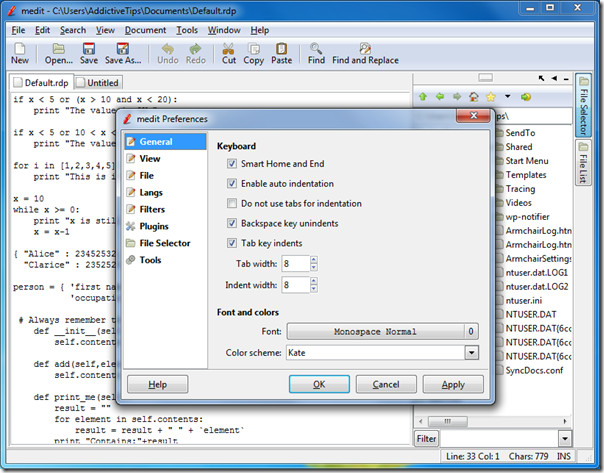
Task: Click horizontal scrollbar thumb in file list
Action: pyautogui.click(x=448, y=421)
